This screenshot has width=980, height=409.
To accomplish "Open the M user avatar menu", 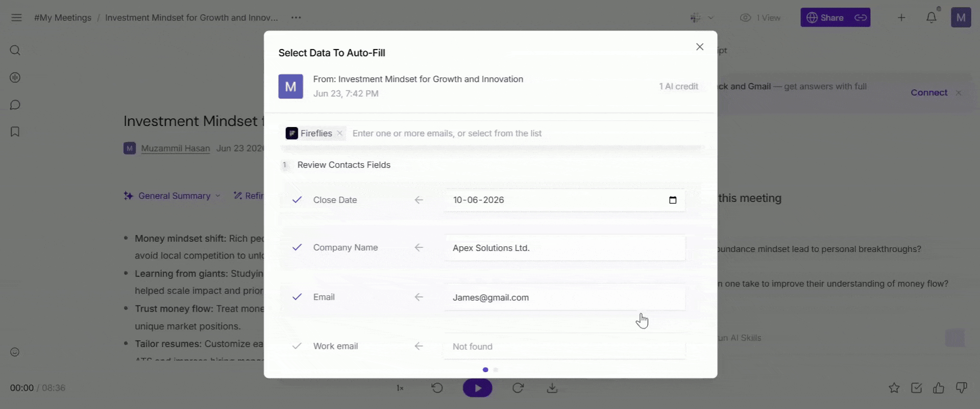I will click(x=961, y=18).
